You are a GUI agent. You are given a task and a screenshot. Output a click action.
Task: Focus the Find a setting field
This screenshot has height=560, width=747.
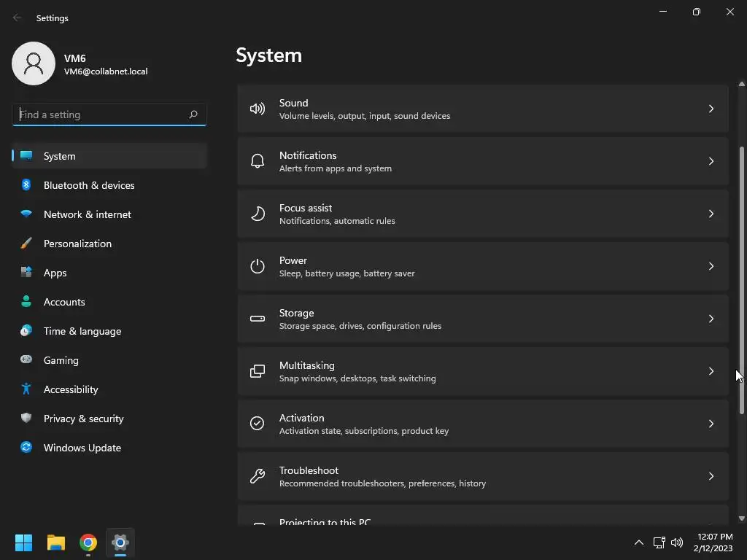101,114
